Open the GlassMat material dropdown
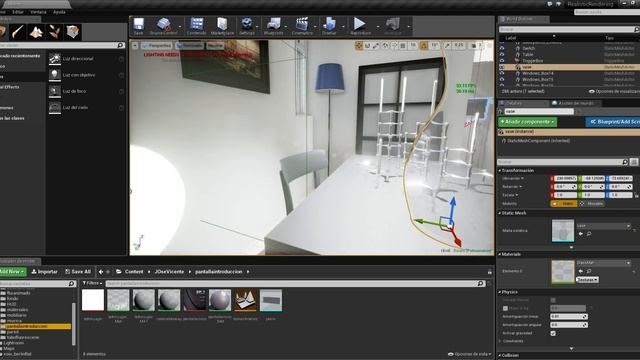 tap(604, 263)
